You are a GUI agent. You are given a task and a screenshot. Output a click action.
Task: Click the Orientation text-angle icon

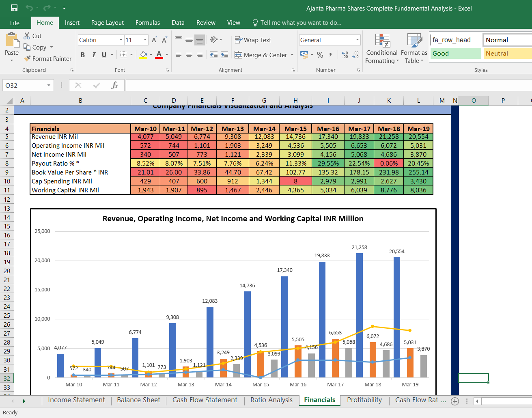(x=214, y=40)
